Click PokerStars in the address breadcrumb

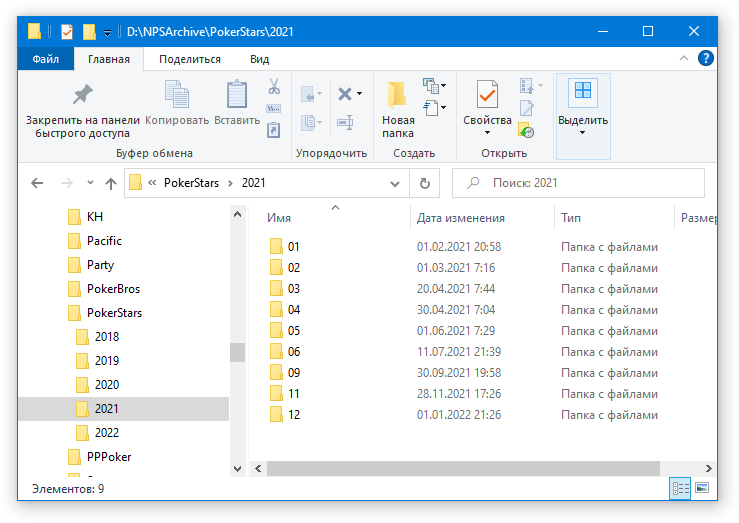(x=191, y=183)
